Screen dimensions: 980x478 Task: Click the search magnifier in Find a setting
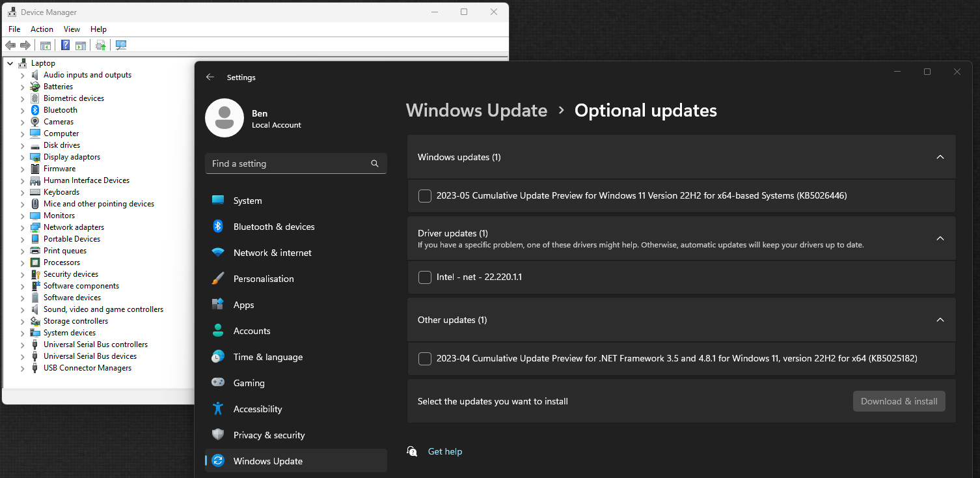click(375, 163)
